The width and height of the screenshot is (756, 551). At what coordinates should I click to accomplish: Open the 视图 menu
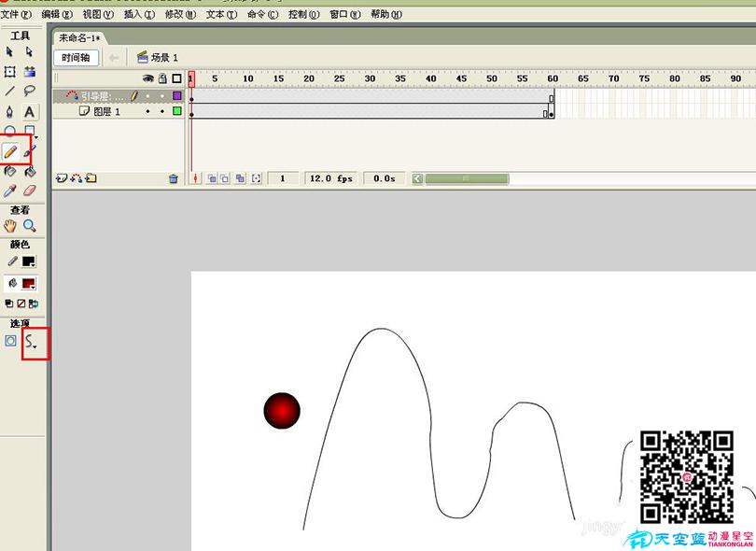[98, 14]
